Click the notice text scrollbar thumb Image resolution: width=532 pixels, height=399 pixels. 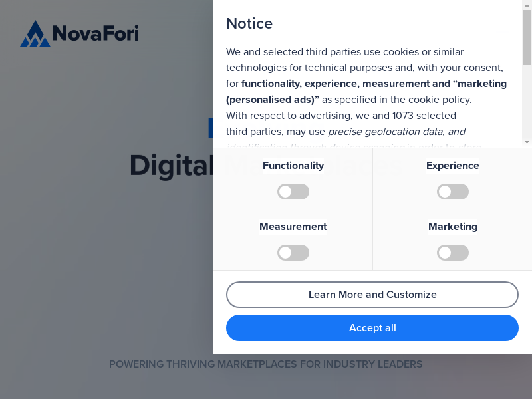point(527,37)
